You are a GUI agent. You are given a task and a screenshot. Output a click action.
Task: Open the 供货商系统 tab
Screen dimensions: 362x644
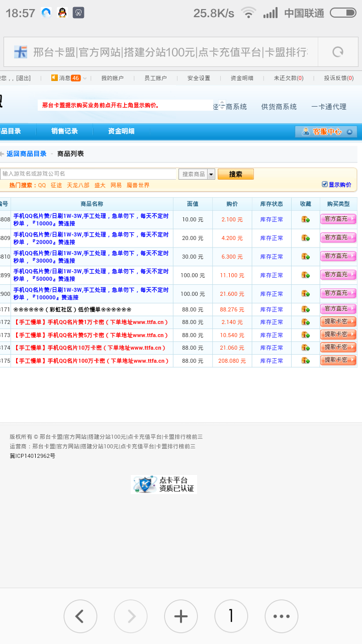[279, 107]
